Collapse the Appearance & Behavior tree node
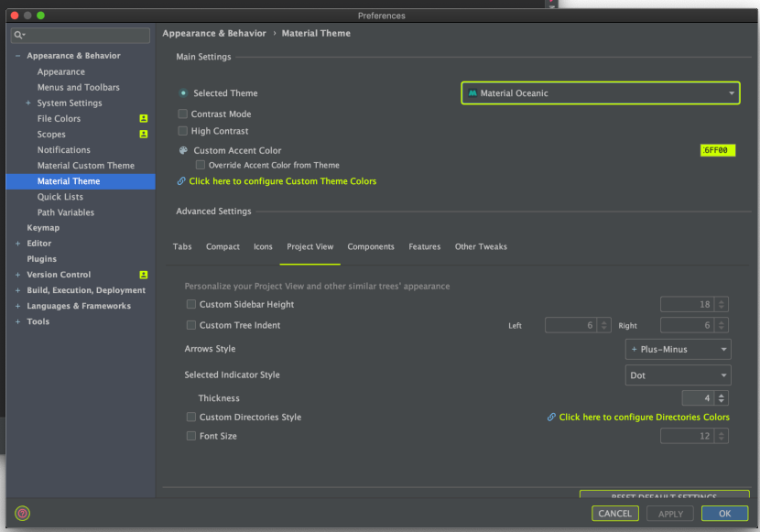760x532 pixels. click(x=18, y=56)
